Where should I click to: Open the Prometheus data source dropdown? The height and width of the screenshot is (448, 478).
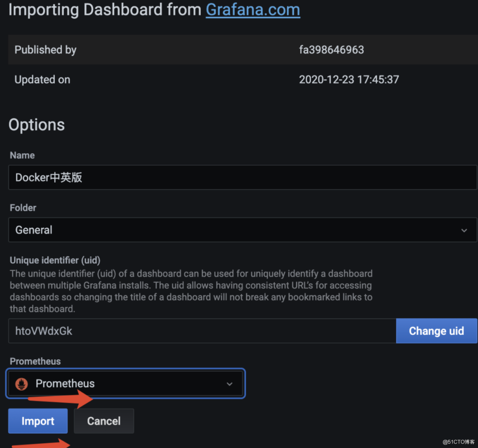(x=125, y=383)
